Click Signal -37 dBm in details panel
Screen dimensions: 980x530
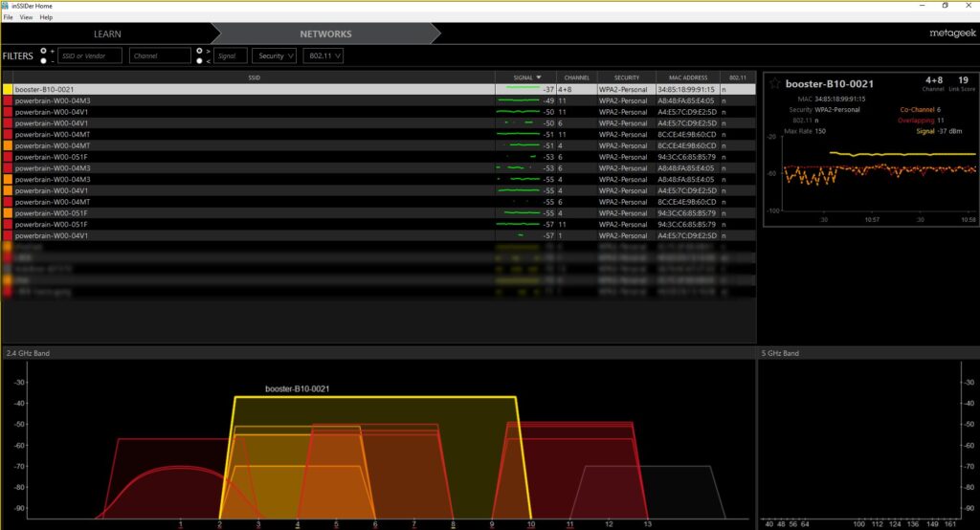tap(940, 131)
